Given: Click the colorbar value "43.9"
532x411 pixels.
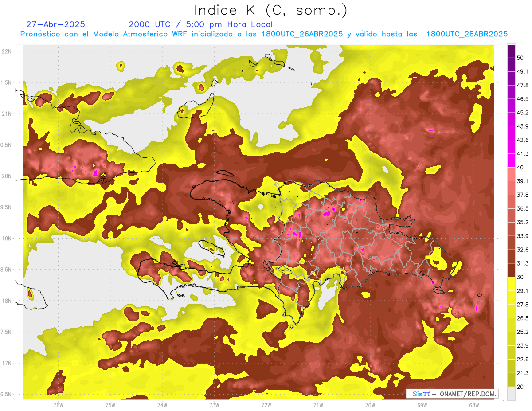Looking at the screenshot, I should click(522, 126).
